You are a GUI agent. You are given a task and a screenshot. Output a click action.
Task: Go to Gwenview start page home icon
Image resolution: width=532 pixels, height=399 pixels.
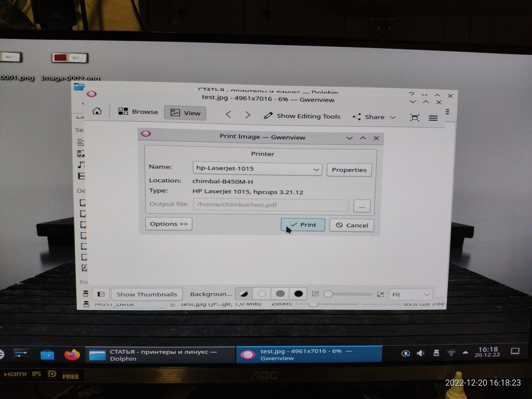point(97,111)
